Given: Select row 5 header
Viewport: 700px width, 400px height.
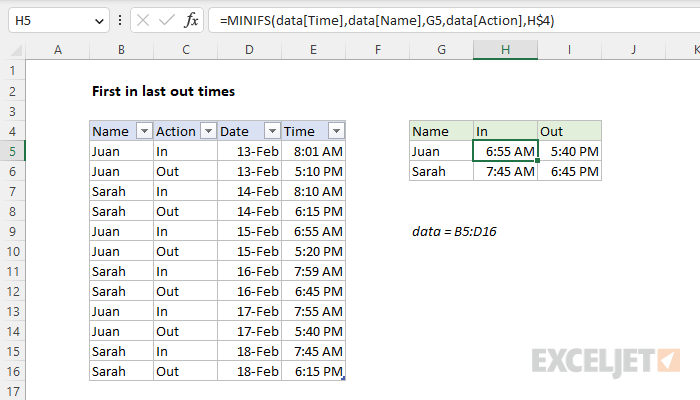Looking at the screenshot, I should (12, 151).
